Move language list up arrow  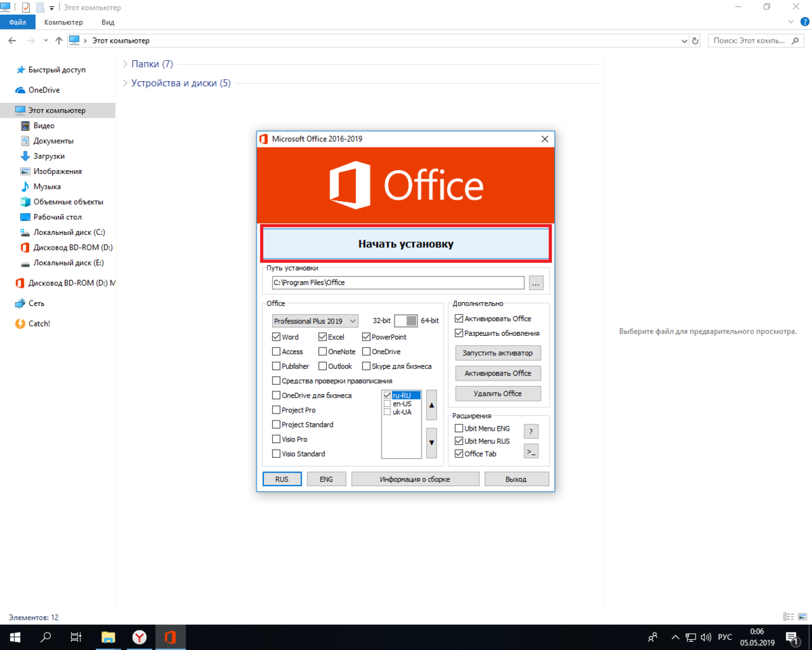(x=432, y=405)
